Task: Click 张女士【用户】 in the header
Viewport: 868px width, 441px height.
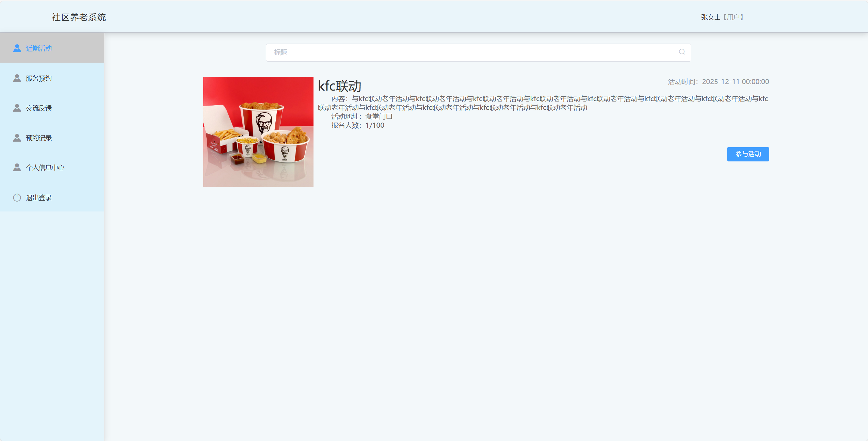Action: (x=721, y=17)
